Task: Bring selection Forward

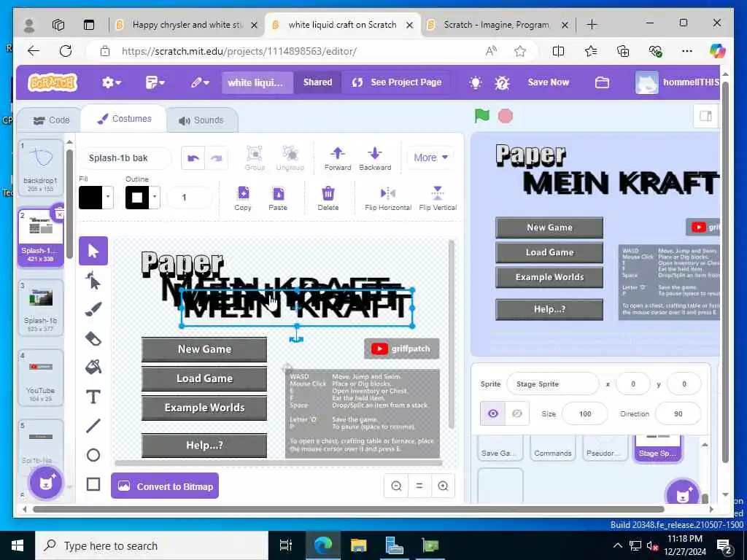Action: tap(338, 158)
